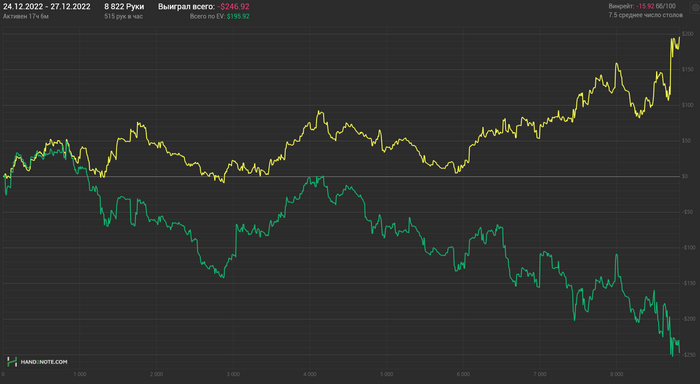Click the 'Всего по EV: $195.92' value

click(219, 17)
